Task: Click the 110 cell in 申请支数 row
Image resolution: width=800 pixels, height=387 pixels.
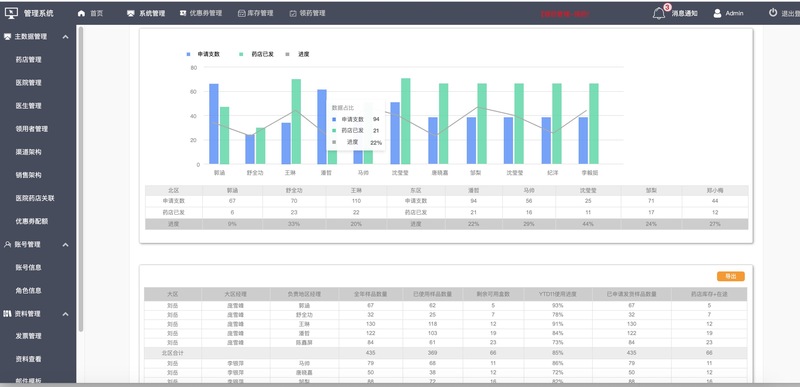Action: click(356, 201)
